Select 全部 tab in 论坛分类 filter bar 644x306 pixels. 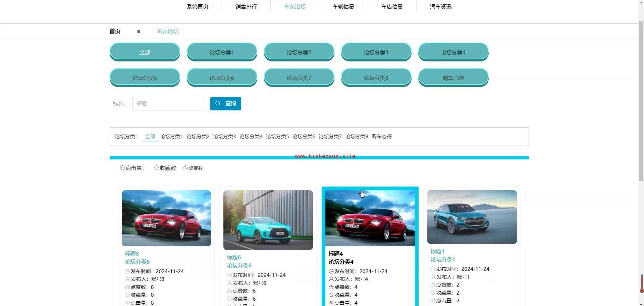[x=150, y=136]
